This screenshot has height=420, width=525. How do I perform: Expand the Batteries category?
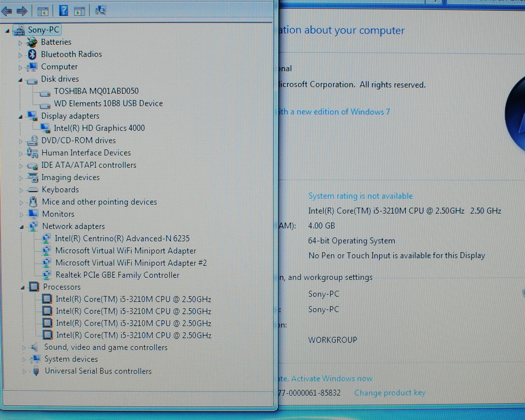pos(20,43)
